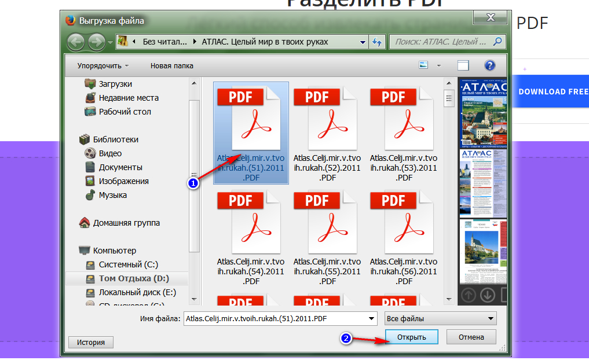The width and height of the screenshot is (589, 364).
Task: Click the Открыть button
Action: pos(412,337)
